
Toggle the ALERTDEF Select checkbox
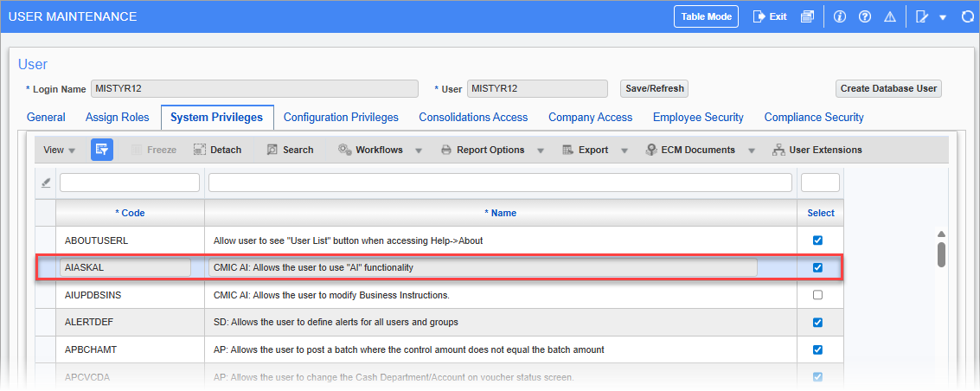click(817, 323)
